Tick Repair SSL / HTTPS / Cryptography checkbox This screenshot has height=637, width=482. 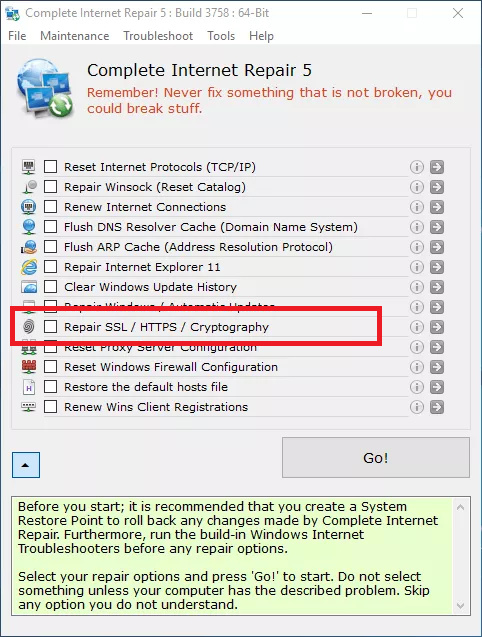(50, 327)
